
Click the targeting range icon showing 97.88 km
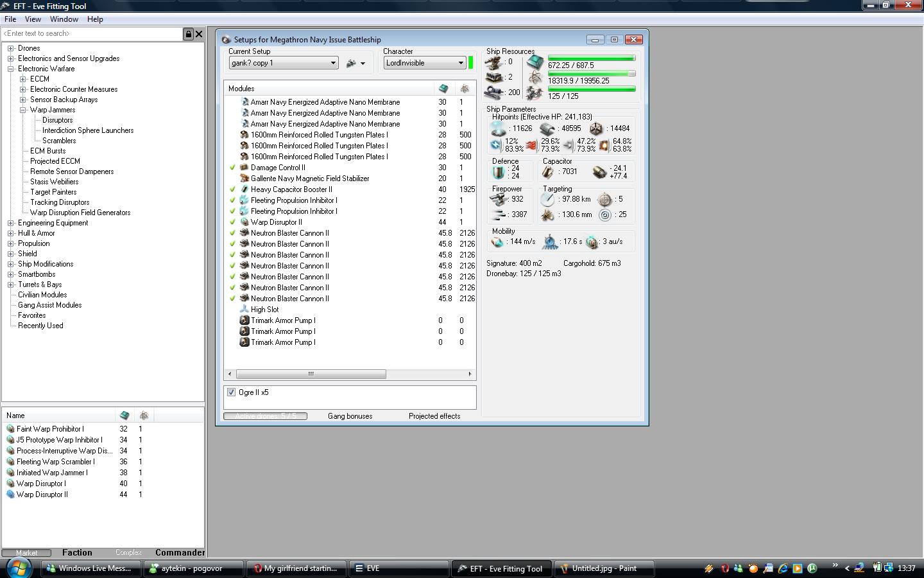[x=547, y=200]
